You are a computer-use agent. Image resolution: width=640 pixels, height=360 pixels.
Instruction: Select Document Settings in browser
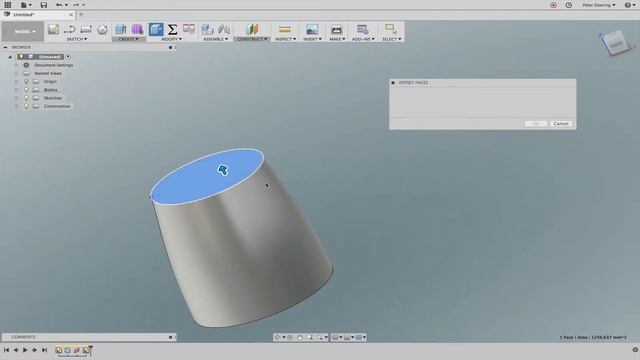53,65
